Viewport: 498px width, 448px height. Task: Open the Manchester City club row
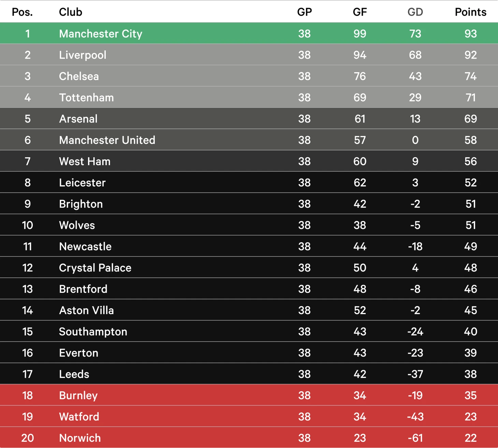pyautogui.click(x=249, y=33)
